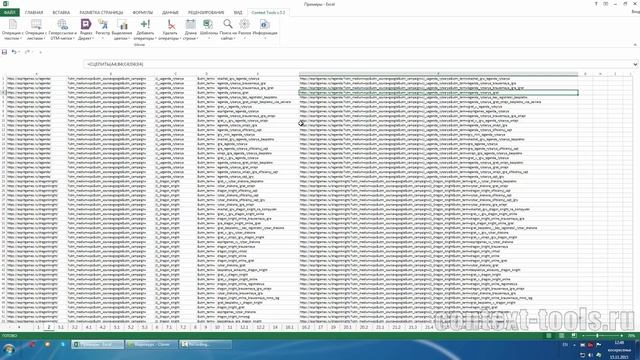This screenshot has height=360, width=640.
Task: Open the Выделение цветом tool
Action: [x=122, y=29]
